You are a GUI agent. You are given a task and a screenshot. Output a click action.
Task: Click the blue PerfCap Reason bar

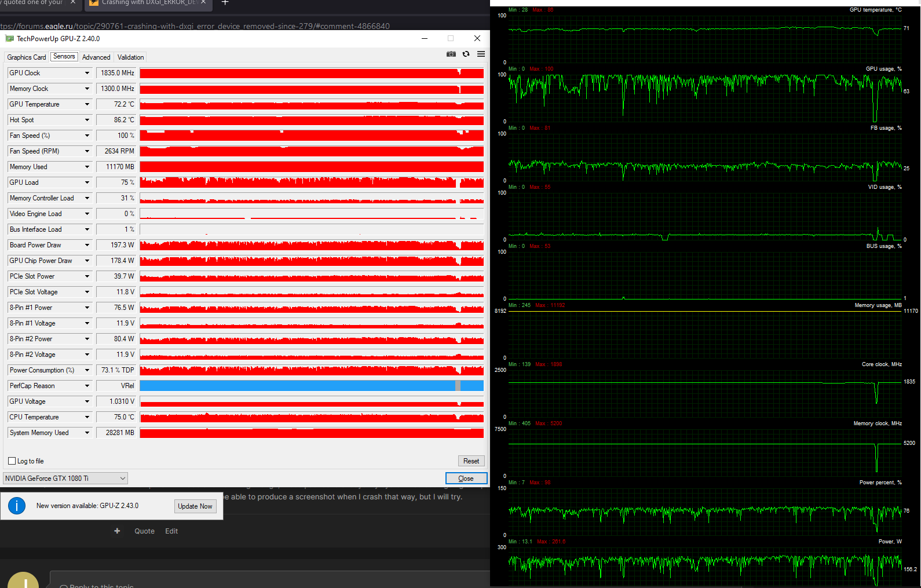coord(312,386)
